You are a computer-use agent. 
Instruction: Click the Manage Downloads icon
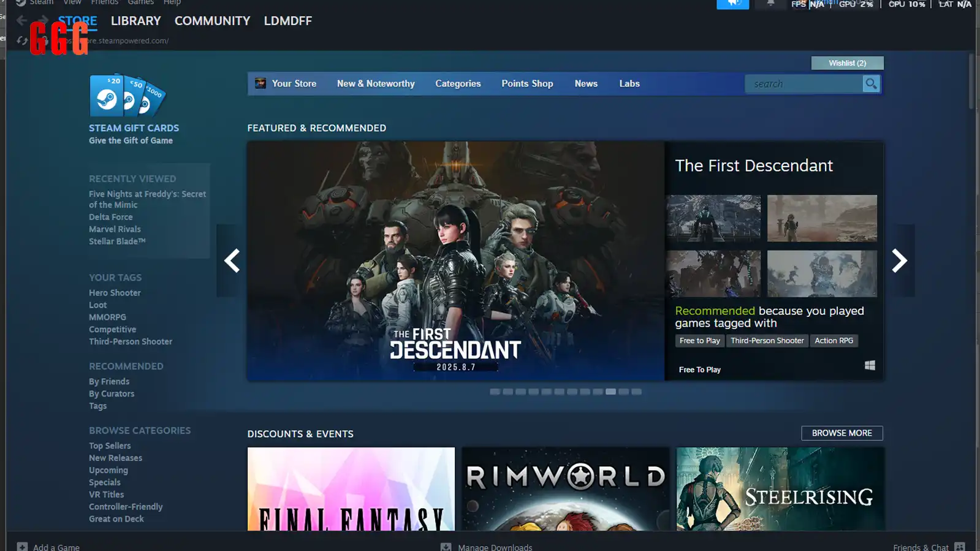446,547
